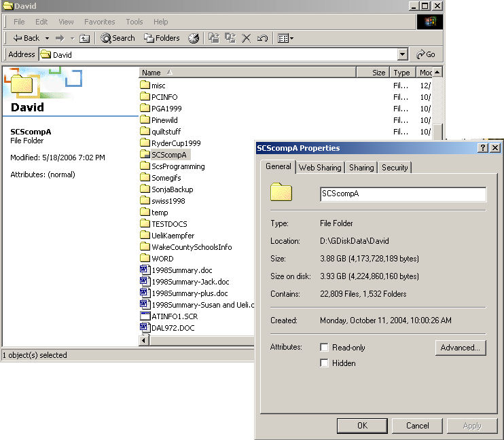Viewport: 504px width, 440px height.
Task: Click the Move To toolbar icon
Action: [x=214, y=39]
